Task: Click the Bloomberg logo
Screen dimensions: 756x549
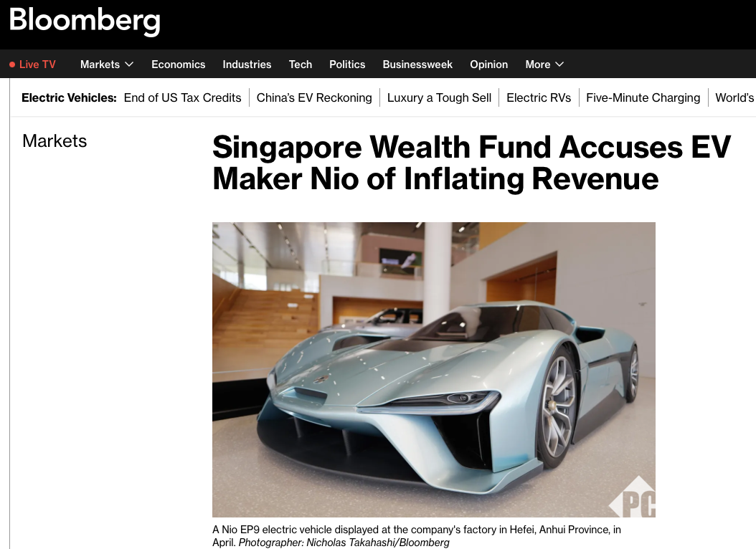Action: click(85, 22)
